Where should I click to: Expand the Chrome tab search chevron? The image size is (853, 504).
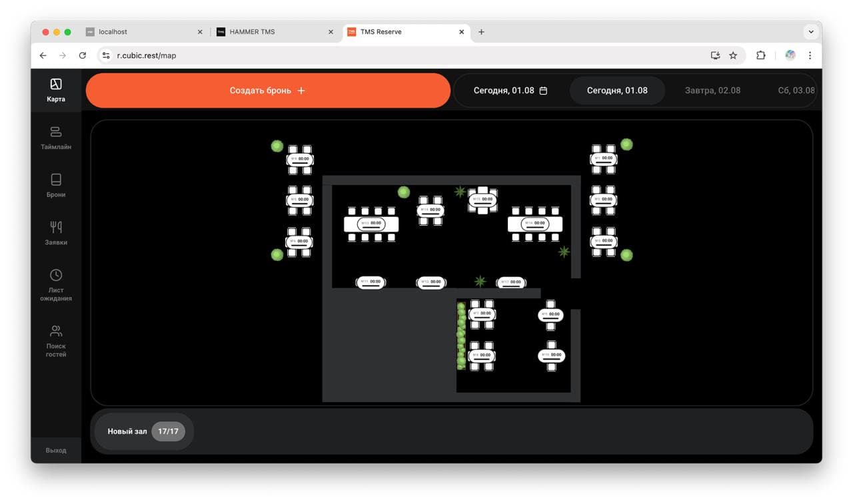(810, 31)
